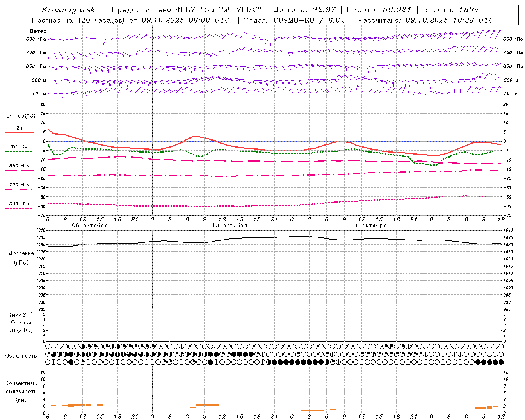Image resolution: width=525 pixels, height=420 pixels.
Task: Click 'Рассчитано: 09.10.2025 10:38 UTC' timestamp
Action: coord(426,20)
